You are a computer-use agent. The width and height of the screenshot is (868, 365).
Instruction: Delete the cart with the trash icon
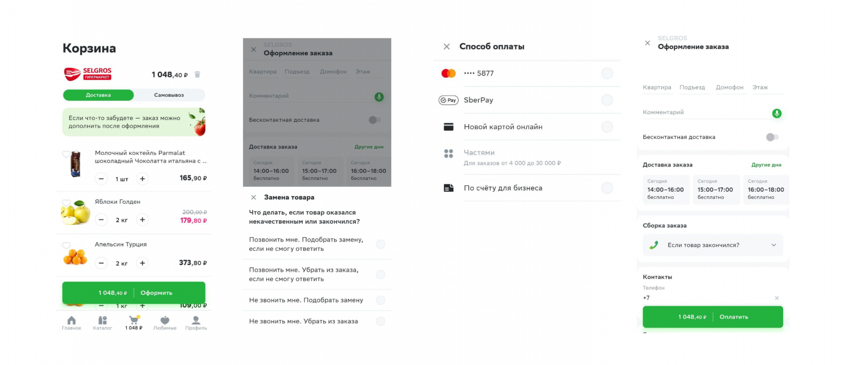pyautogui.click(x=197, y=74)
